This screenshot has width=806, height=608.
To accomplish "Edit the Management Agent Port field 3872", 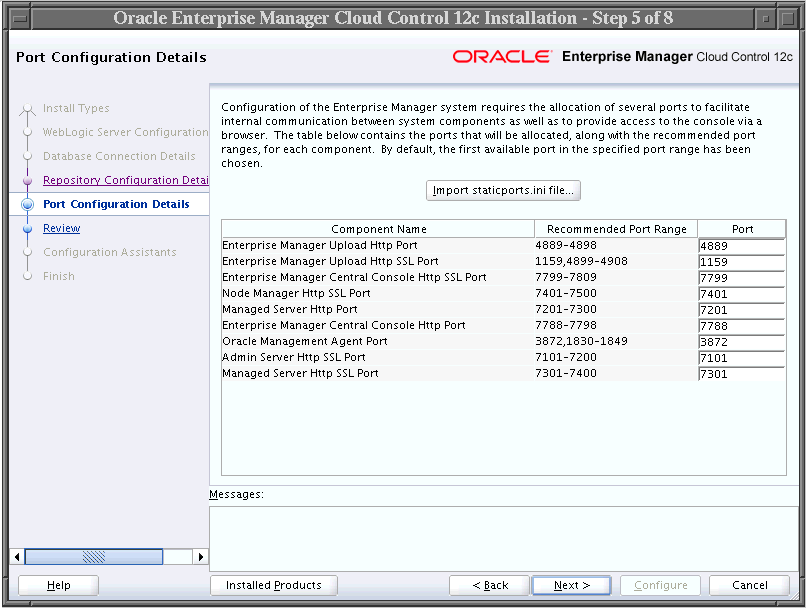I will tap(742, 342).
